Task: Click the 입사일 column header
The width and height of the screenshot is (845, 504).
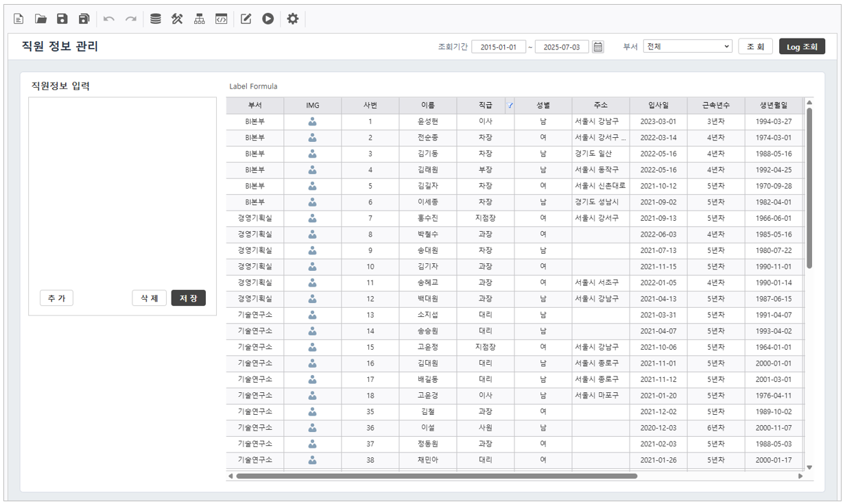Action: tap(658, 106)
